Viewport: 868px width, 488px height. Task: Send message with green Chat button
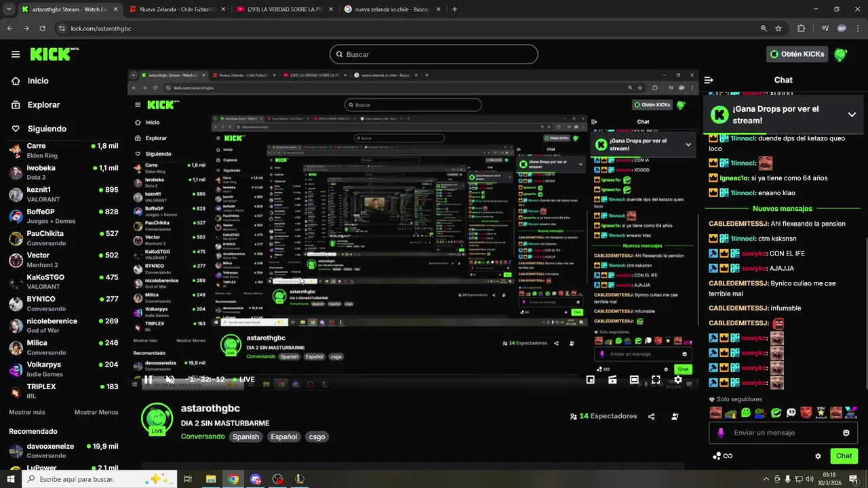(844, 456)
